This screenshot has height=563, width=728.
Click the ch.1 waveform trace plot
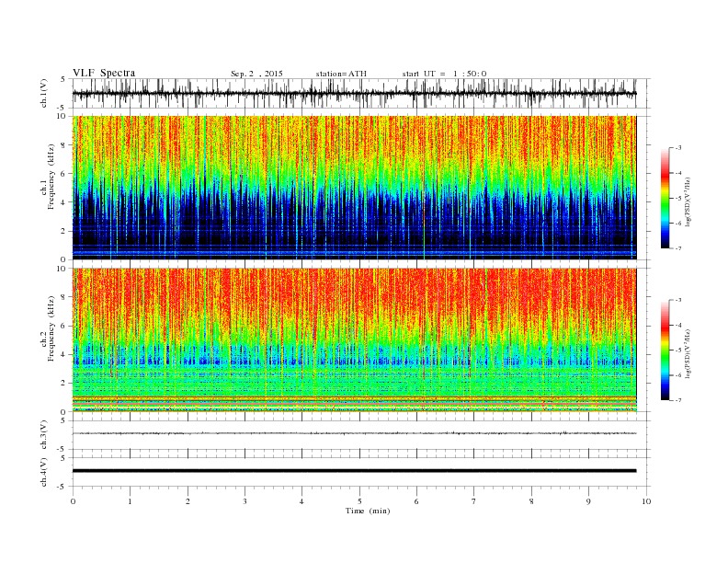point(354,93)
